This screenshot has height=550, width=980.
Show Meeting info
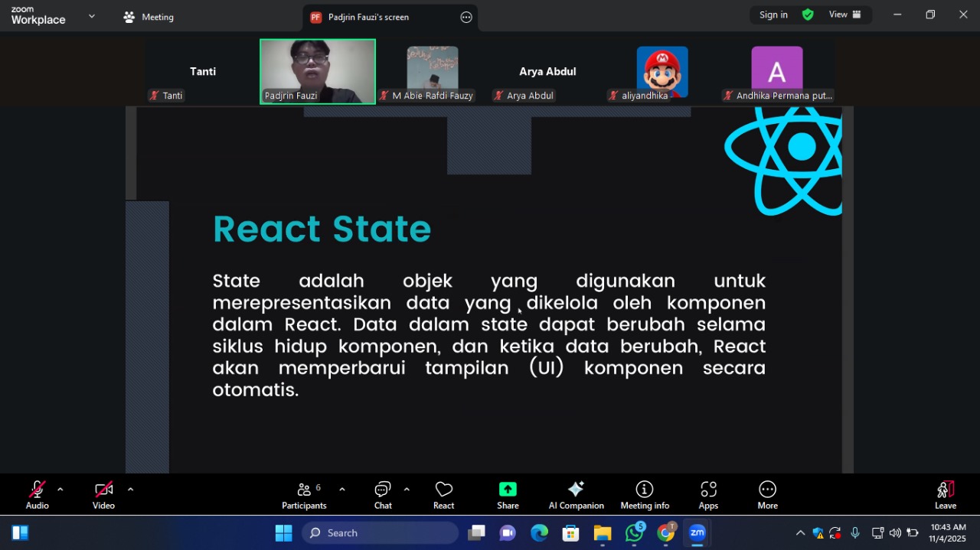point(645,495)
